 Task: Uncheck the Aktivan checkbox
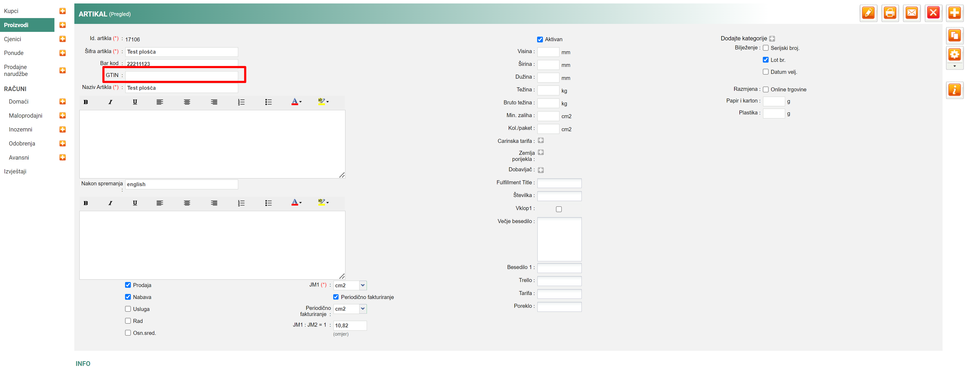(540, 40)
